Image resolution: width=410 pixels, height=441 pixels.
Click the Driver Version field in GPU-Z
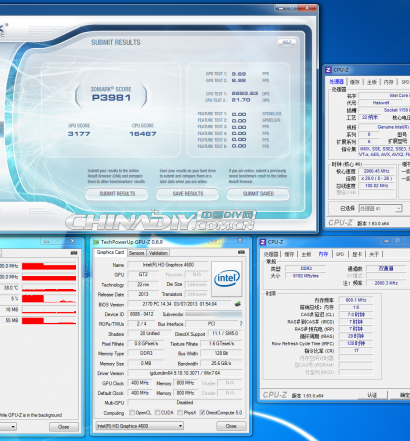[185, 373]
